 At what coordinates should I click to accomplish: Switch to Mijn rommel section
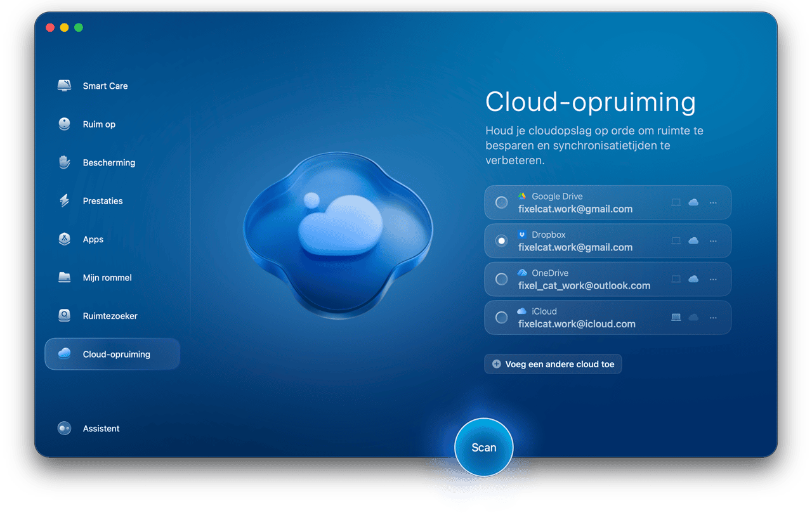(x=107, y=278)
